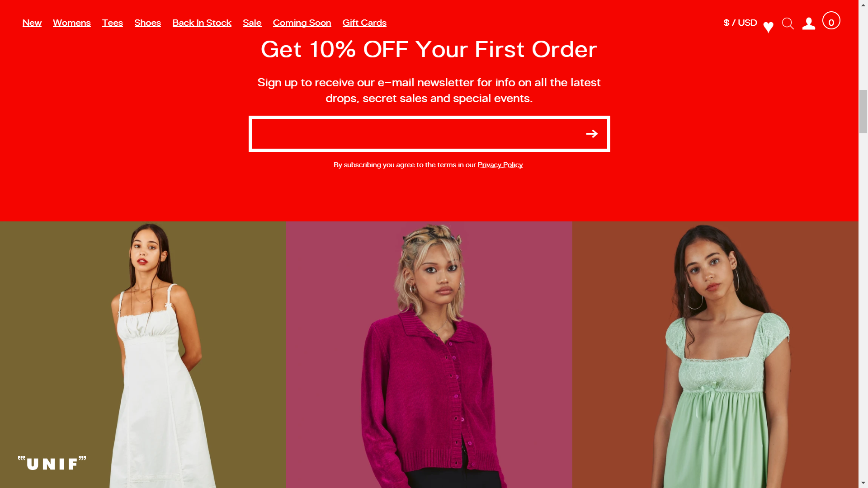Open the Womens menu
This screenshot has height=488, width=868.
point(72,23)
